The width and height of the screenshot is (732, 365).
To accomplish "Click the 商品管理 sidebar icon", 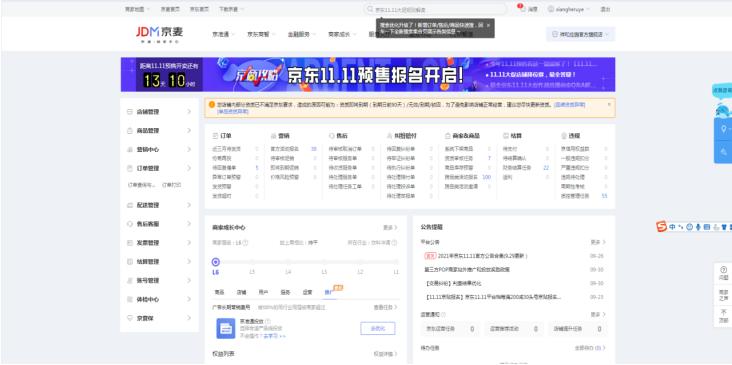I will pos(130,131).
